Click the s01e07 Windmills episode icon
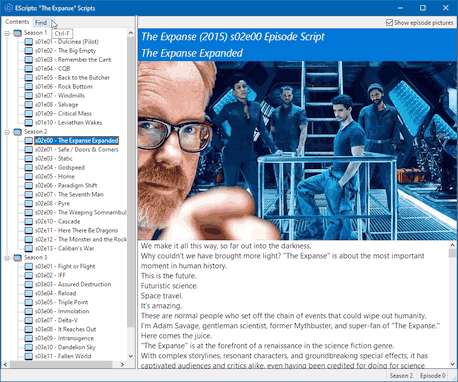458x382 pixels. (x=29, y=96)
